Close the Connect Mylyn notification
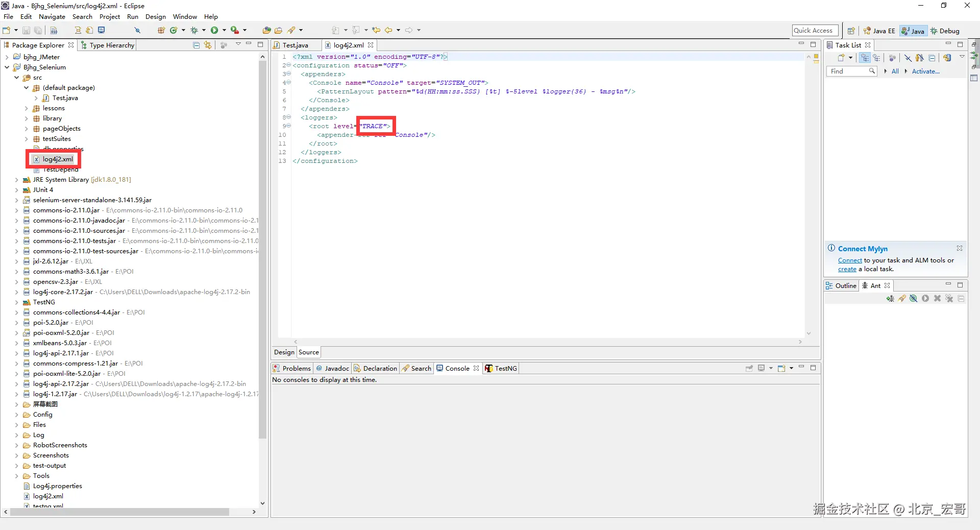The width and height of the screenshot is (980, 530). [960, 249]
